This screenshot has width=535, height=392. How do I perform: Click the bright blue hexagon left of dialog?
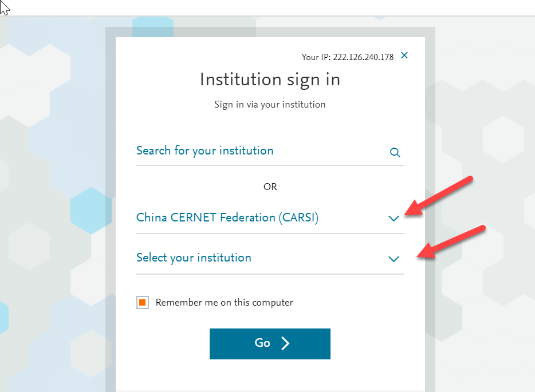[x=91, y=211]
